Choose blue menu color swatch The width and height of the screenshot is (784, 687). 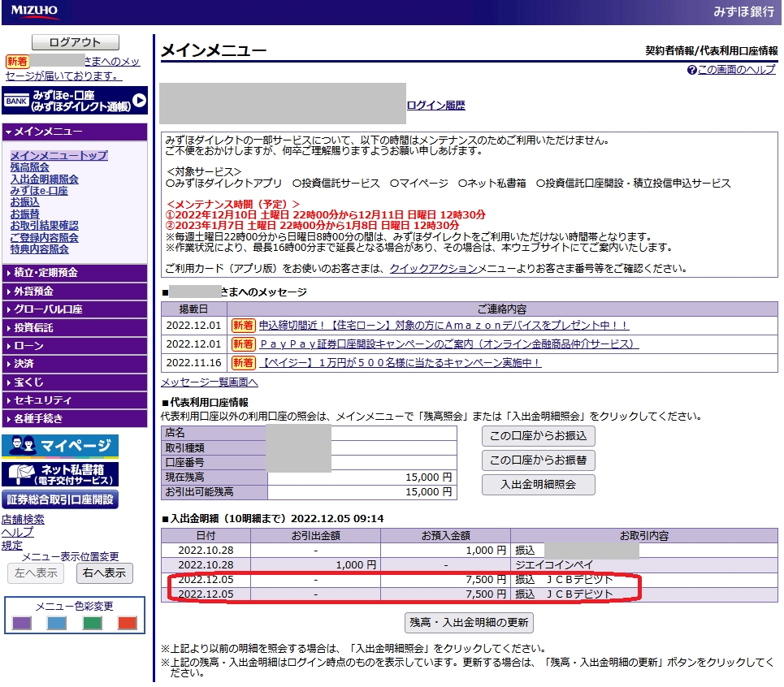pyautogui.click(x=57, y=623)
